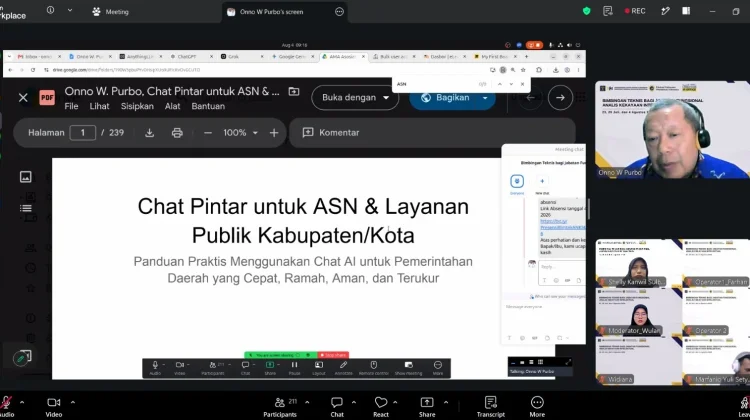
Task: Expand the caret beside bottom Share
Action: point(446,402)
